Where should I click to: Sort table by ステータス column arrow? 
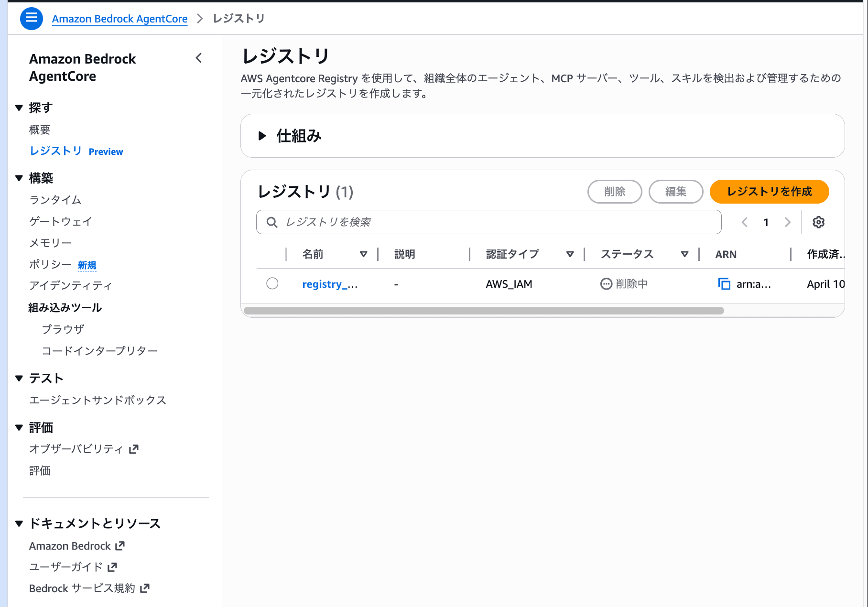[x=684, y=254]
